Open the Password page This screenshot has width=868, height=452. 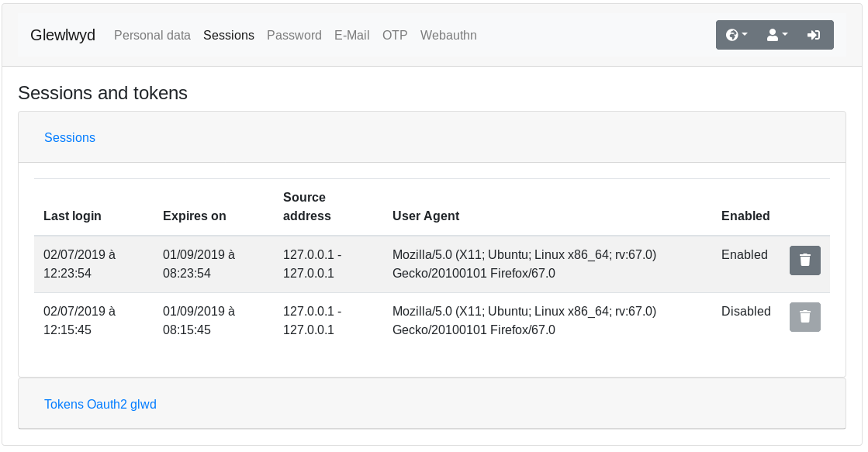[x=294, y=35]
